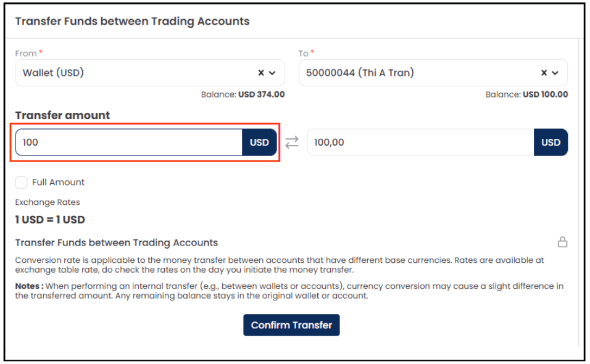Focus the converted amount field showing 100,00

(x=420, y=142)
